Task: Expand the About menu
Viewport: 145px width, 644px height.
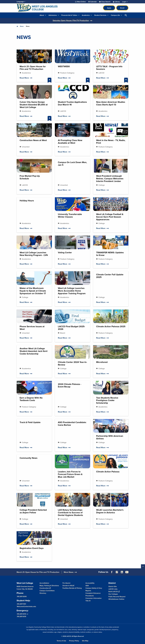Action: pos(43,15)
